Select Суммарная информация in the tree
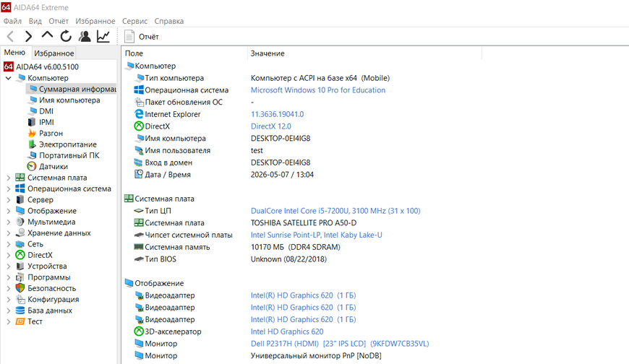The image size is (629, 364). (72, 89)
